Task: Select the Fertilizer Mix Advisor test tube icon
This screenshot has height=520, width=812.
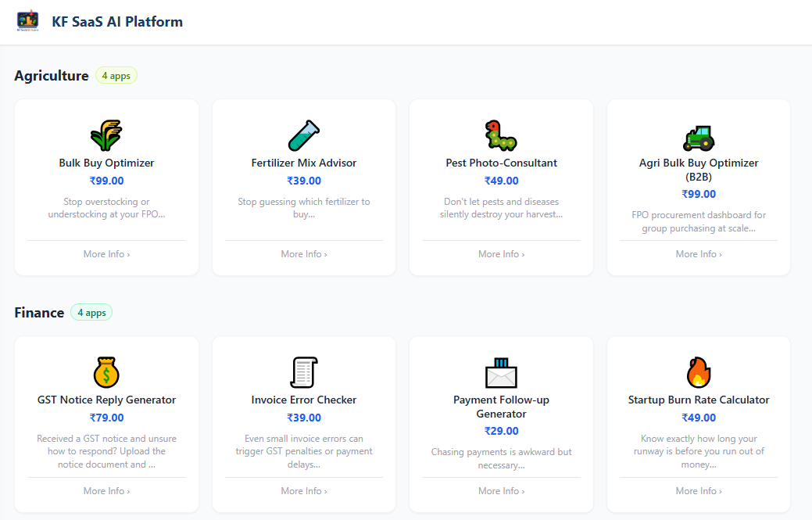Action: pyautogui.click(x=303, y=135)
